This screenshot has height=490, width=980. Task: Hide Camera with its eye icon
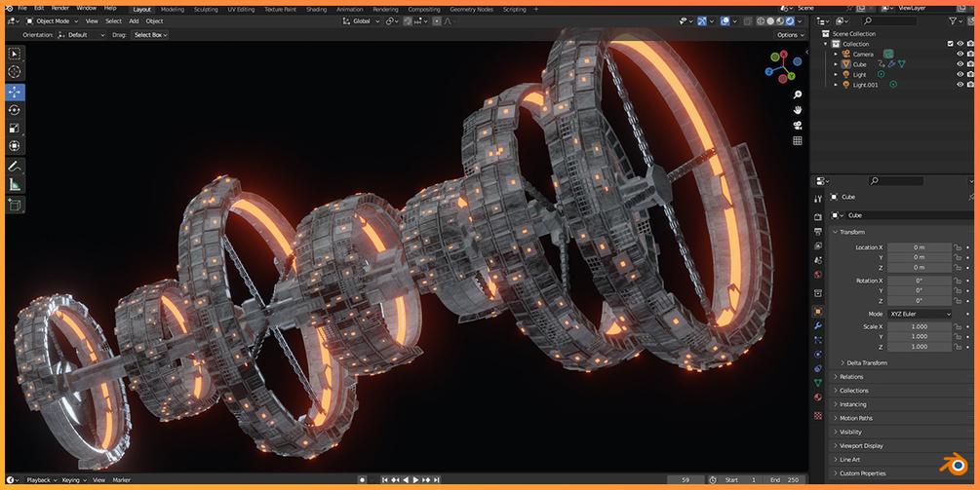click(960, 55)
